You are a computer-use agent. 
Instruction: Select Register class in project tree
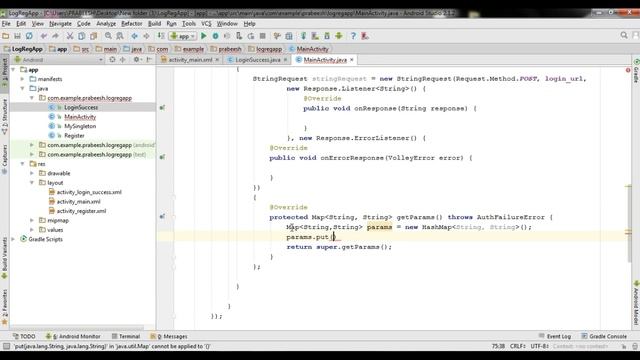74,136
